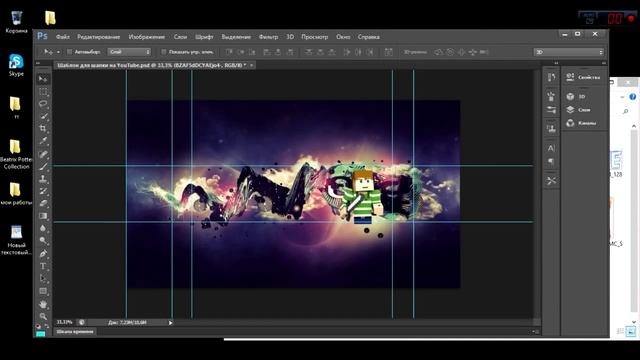
Task: Expand the icon panel dock arrows
Action: (x=556, y=63)
